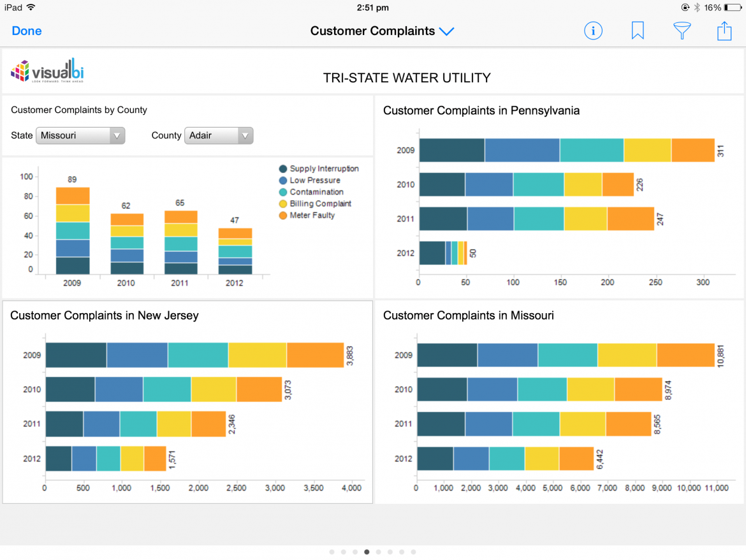Tap Done to exit the report
Screen dimensions: 746x560
[26, 30]
